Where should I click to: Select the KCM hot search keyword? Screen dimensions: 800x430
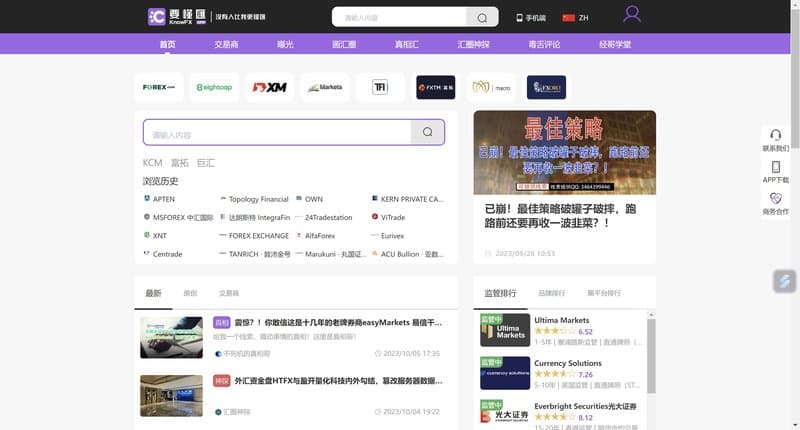[152, 163]
